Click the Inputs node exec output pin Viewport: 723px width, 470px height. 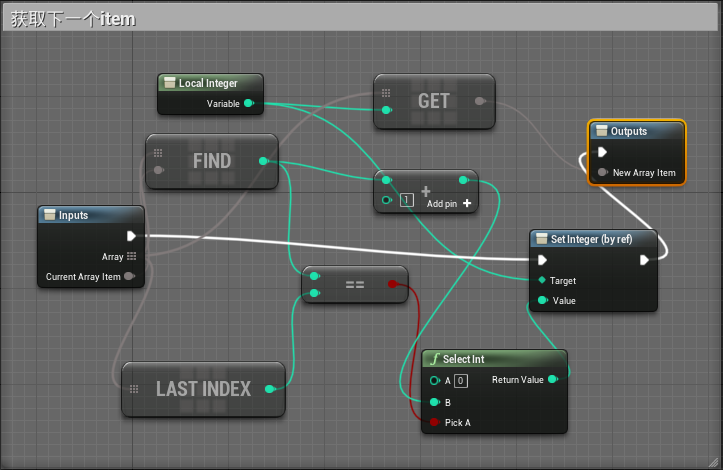coord(131,236)
